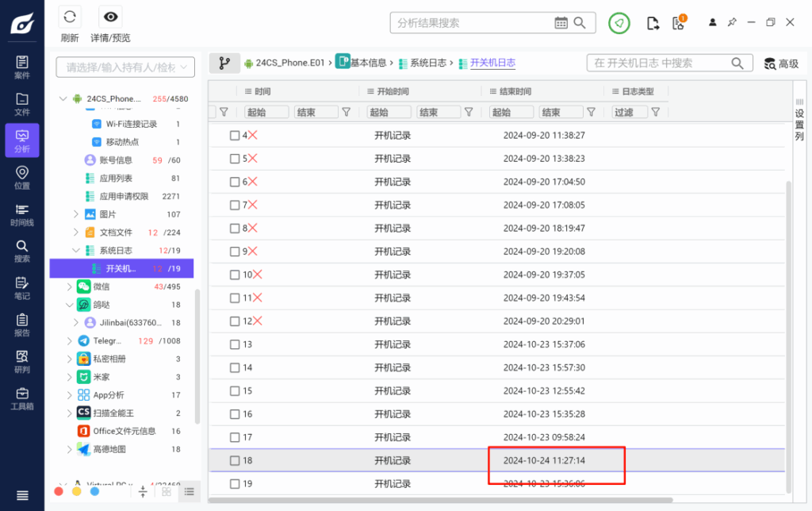Select the 工具箱 sidebar icon
The width and height of the screenshot is (812, 511).
tap(21, 397)
